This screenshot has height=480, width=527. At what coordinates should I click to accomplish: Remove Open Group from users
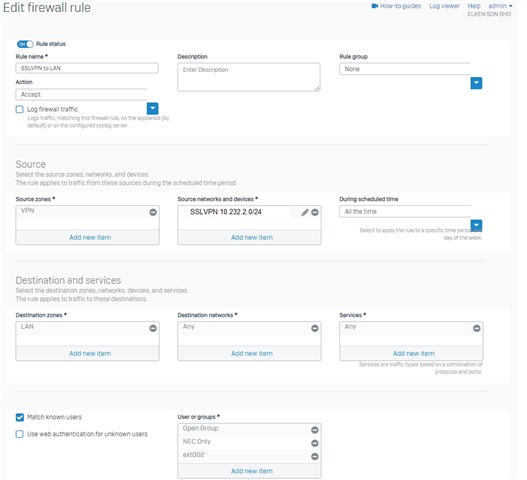[315, 430]
